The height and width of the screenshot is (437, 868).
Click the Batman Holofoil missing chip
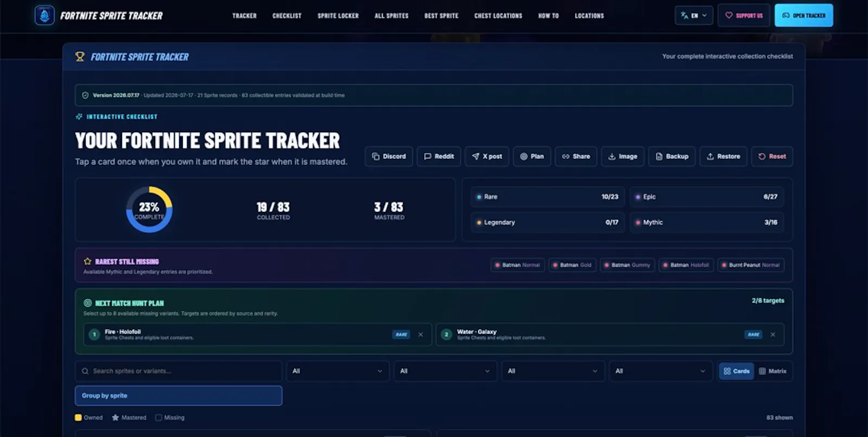686,265
